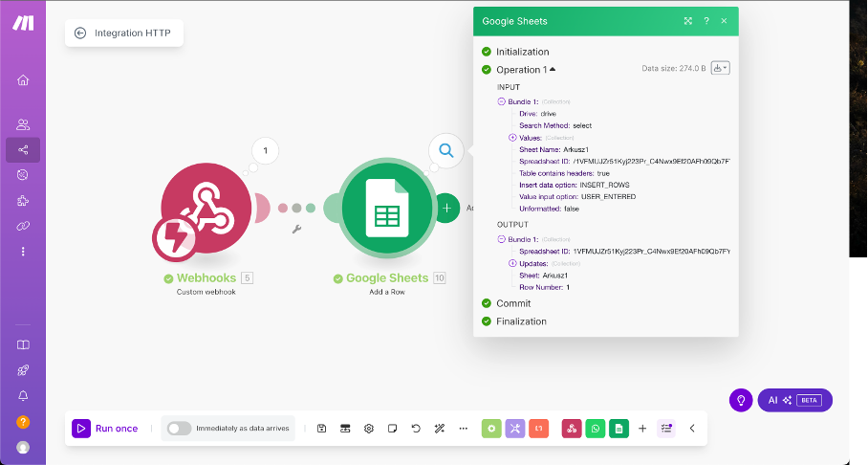868x465 pixels.
Task: Click the Insert data option: INSERT_ROWS row
Action: coord(575,185)
